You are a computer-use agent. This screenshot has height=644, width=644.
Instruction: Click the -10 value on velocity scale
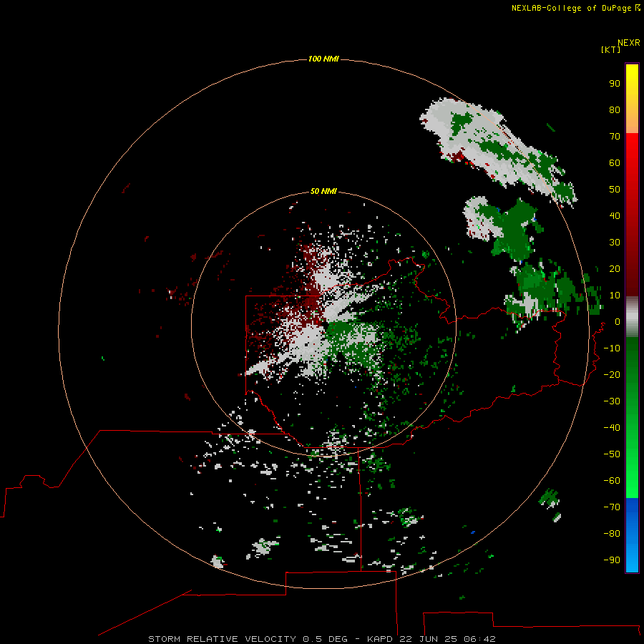[612, 348]
